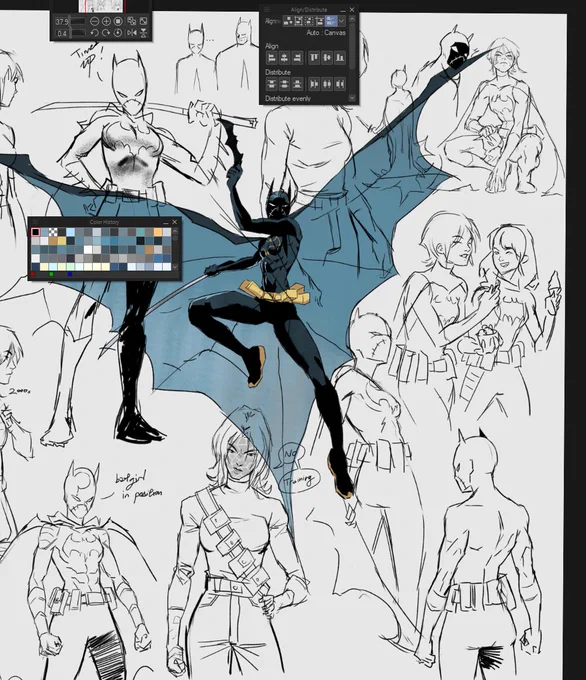Distribute objects by right edges
Image resolution: width=586 pixels, height=680 pixels.
coord(340,84)
